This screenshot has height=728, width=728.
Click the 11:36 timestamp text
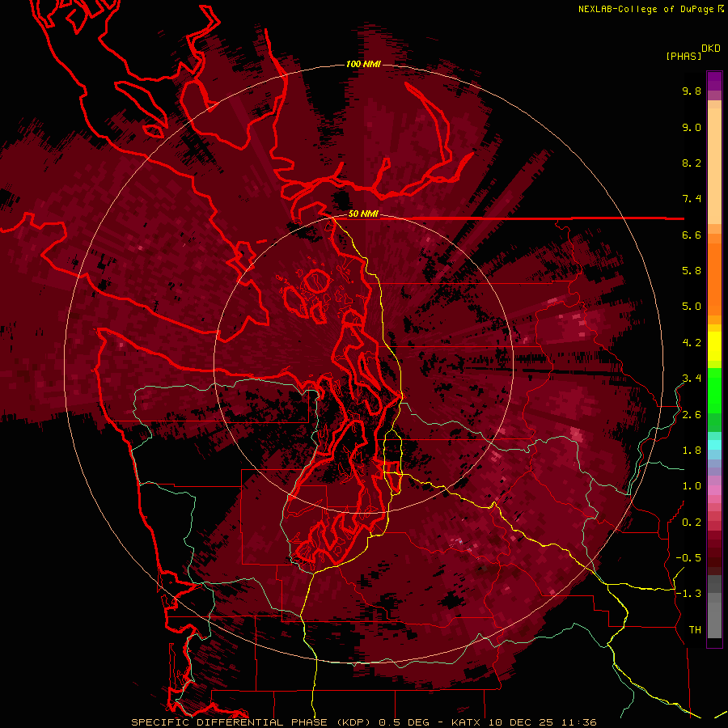[578, 722]
